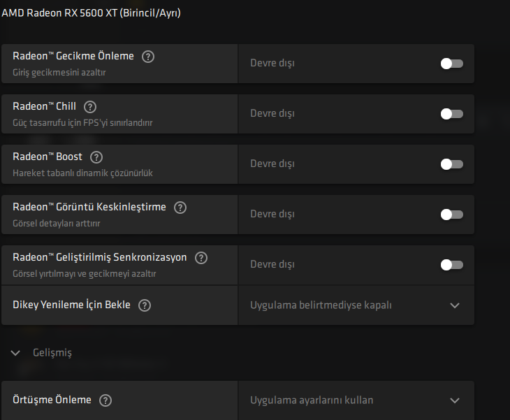The image size is (510, 420).
Task: Open the Dikey Yenileme İçin Bekle dropdown
Action: click(455, 305)
